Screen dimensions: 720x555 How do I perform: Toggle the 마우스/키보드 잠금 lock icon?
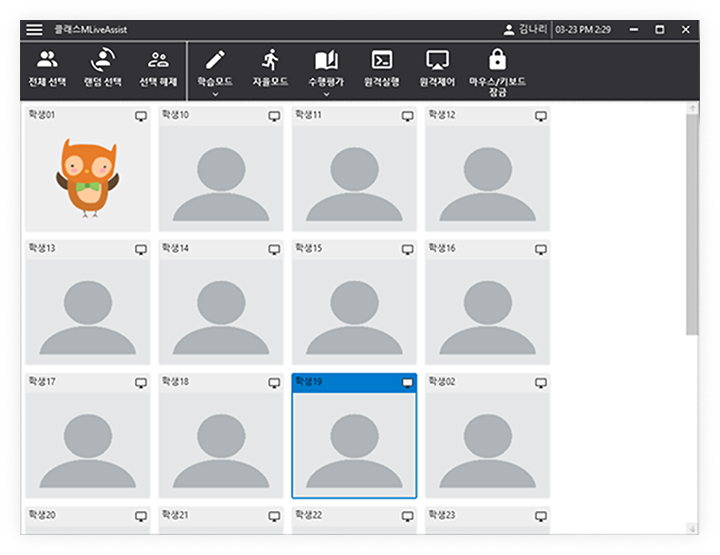[497, 60]
